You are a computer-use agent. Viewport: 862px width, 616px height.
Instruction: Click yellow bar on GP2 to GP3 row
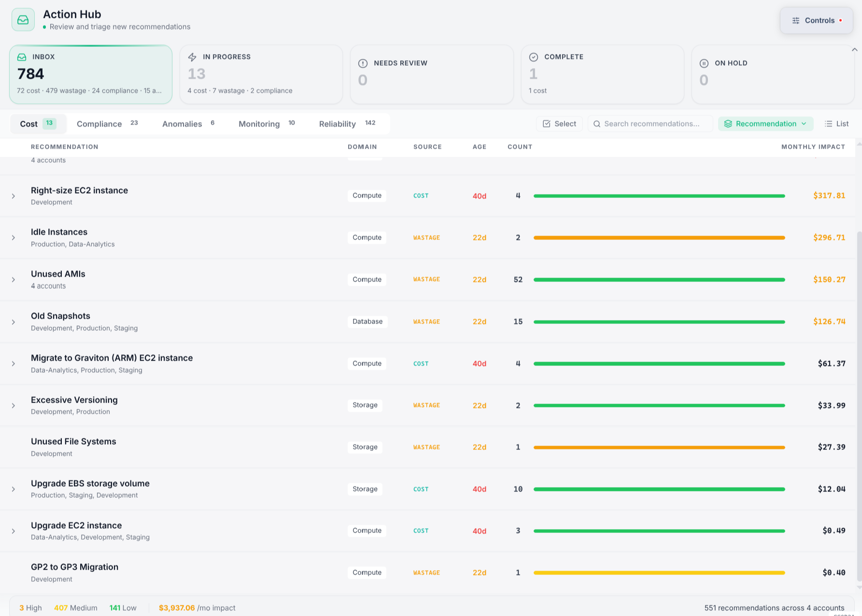[659, 573]
